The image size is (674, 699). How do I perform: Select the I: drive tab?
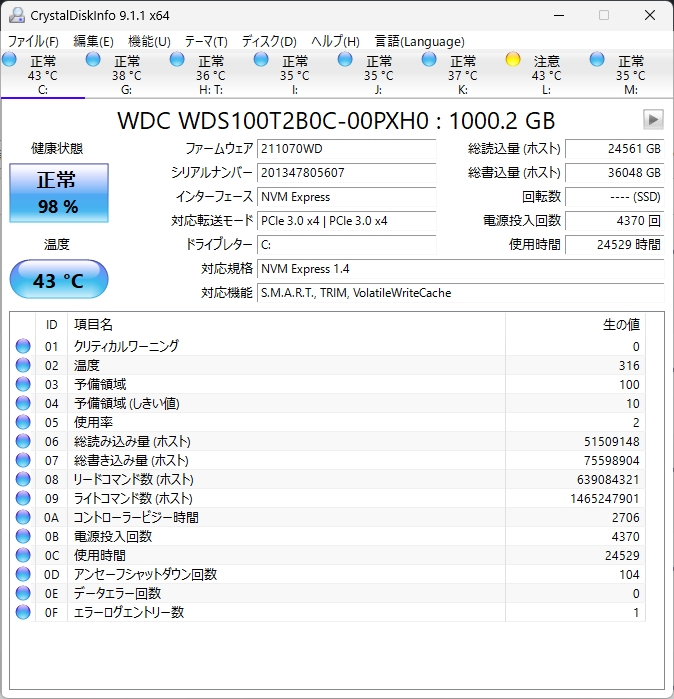tap(295, 74)
